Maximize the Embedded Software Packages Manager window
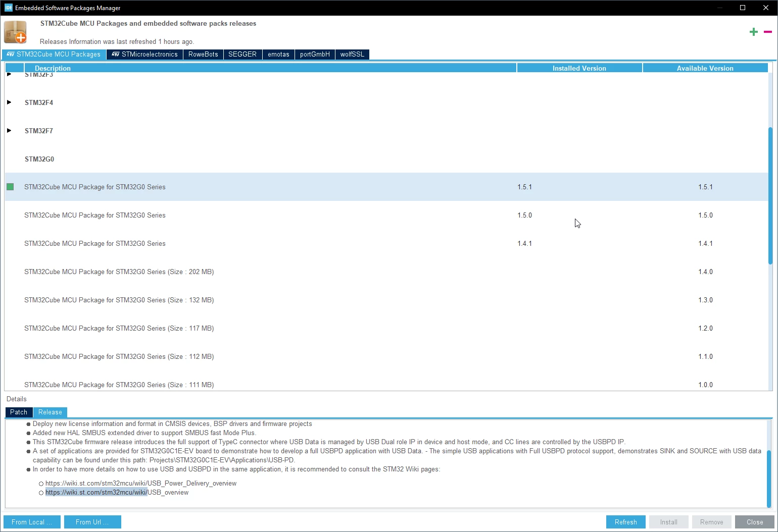 743,8
